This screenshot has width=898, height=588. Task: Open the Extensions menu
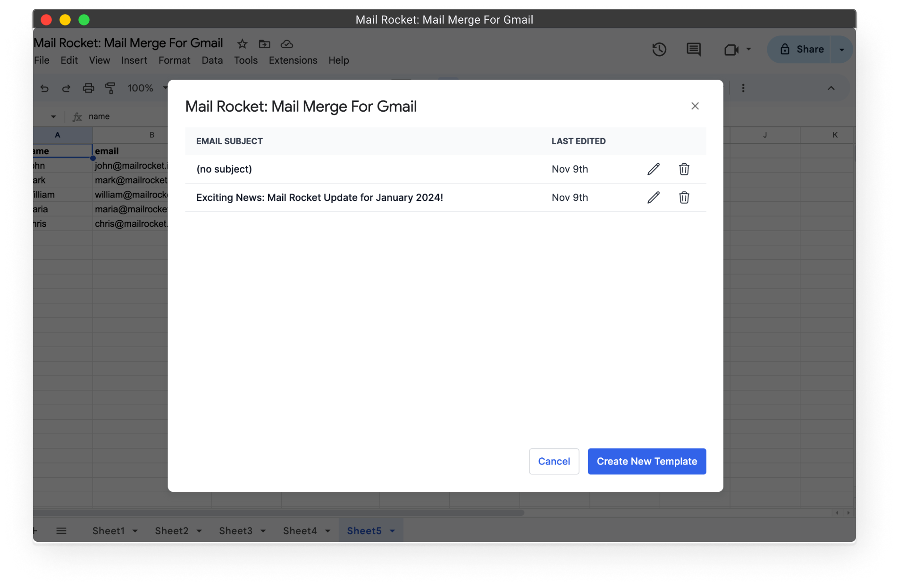pyautogui.click(x=293, y=60)
